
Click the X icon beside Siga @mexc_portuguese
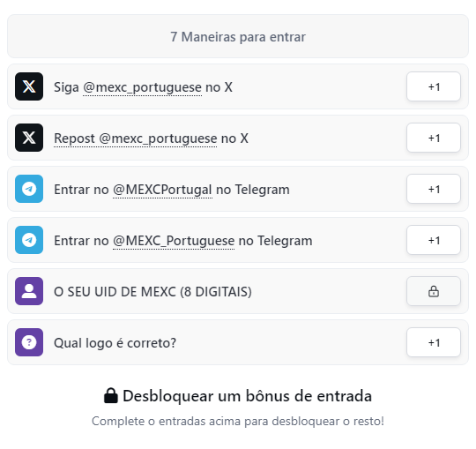click(29, 86)
